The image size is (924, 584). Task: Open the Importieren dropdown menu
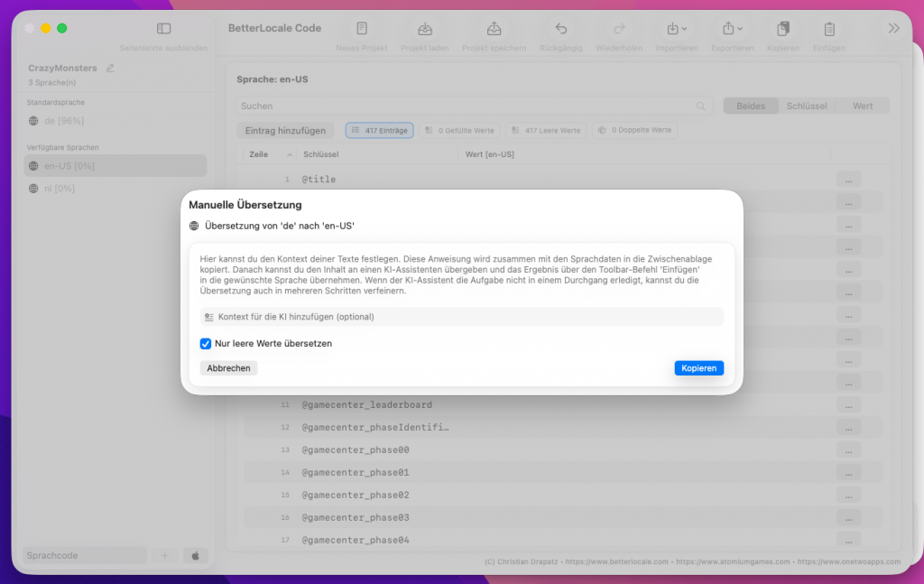(676, 29)
